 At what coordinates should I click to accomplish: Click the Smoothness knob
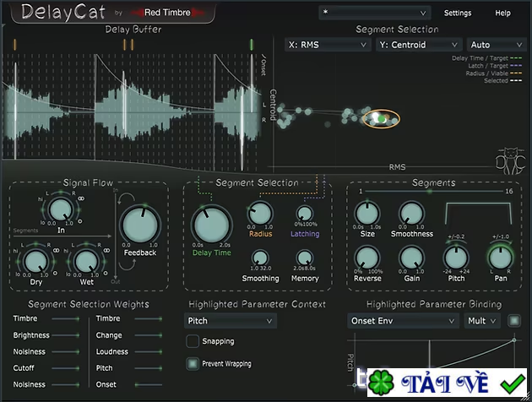(x=411, y=214)
